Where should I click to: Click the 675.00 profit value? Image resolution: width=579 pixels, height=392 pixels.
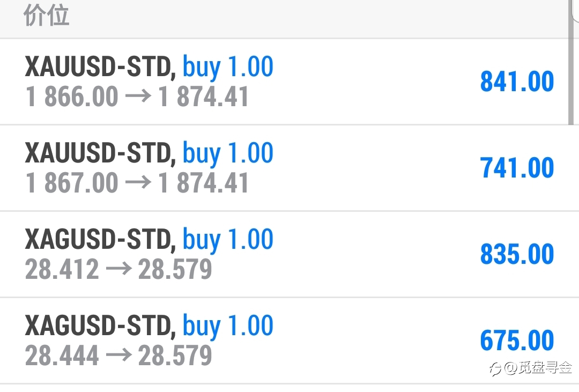517,341
